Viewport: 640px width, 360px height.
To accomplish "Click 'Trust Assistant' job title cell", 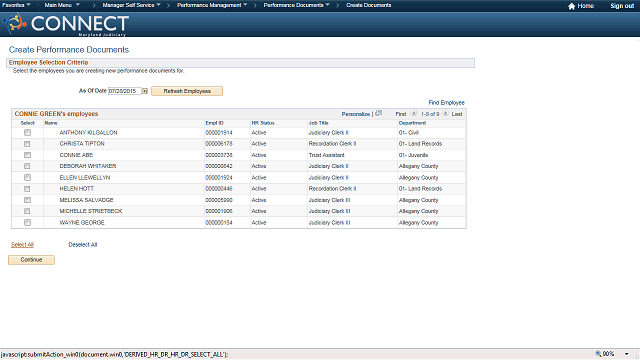I will (327, 155).
